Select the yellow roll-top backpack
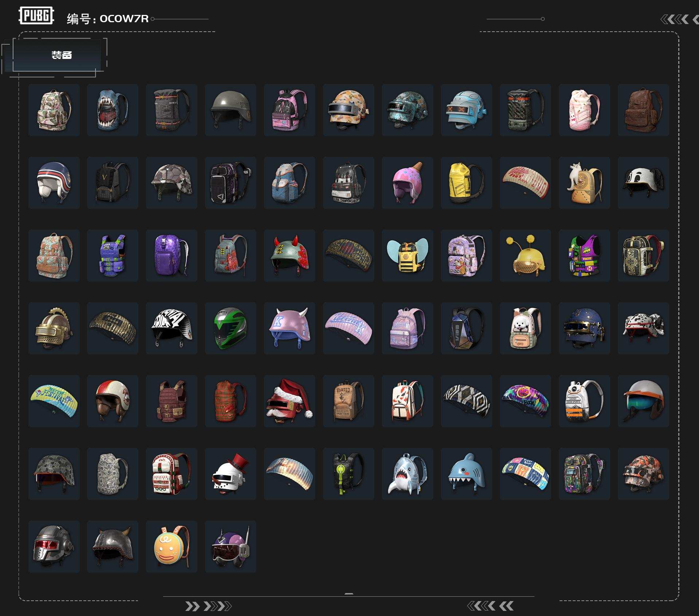The image size is (699, 616). [x=466, y=183]
